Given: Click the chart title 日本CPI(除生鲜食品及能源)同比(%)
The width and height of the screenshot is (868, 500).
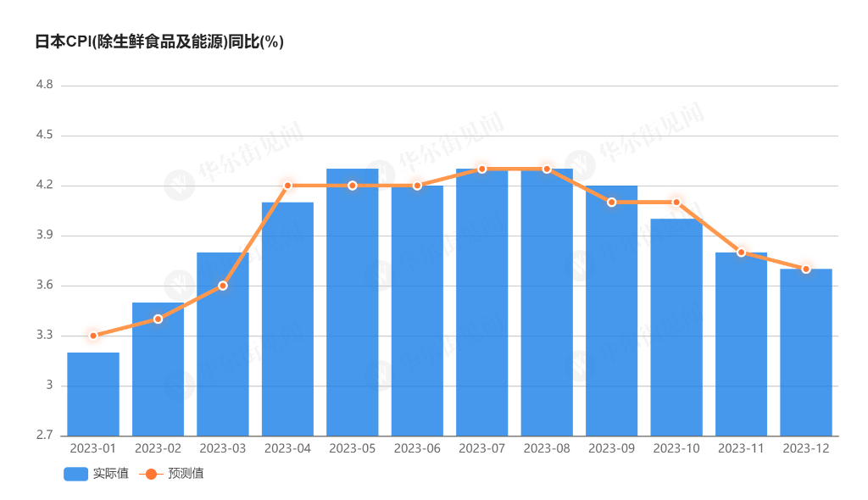Looking at the screenshot, I should tap(159, 42).
